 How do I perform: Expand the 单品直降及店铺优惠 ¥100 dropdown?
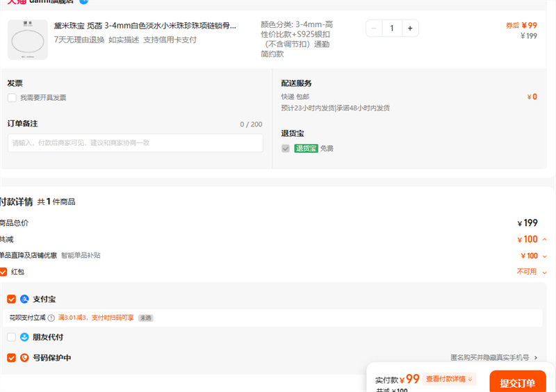pyautogui.click(x=544, y=256)
